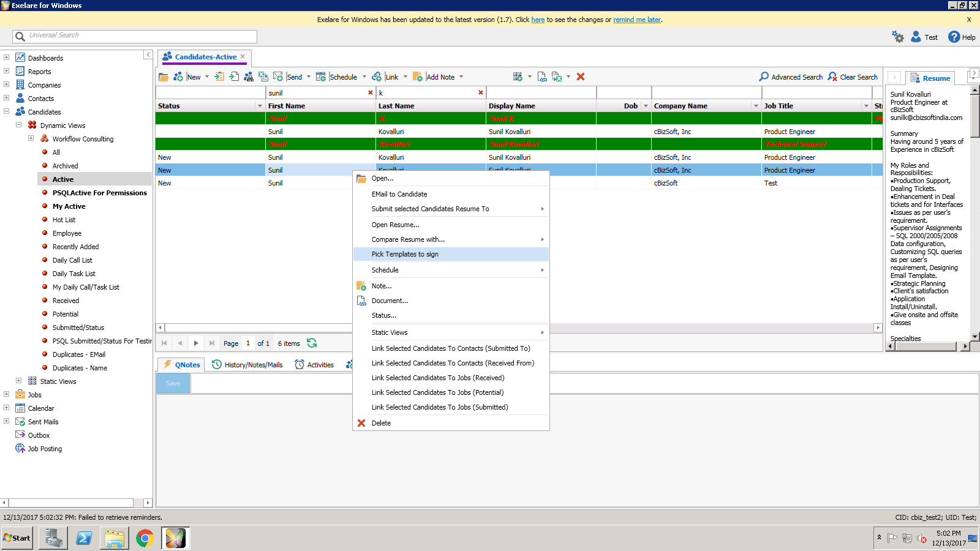The image size is (980, 551).
Task: Open the Schedule dropdown arrow
Action: 364,77
